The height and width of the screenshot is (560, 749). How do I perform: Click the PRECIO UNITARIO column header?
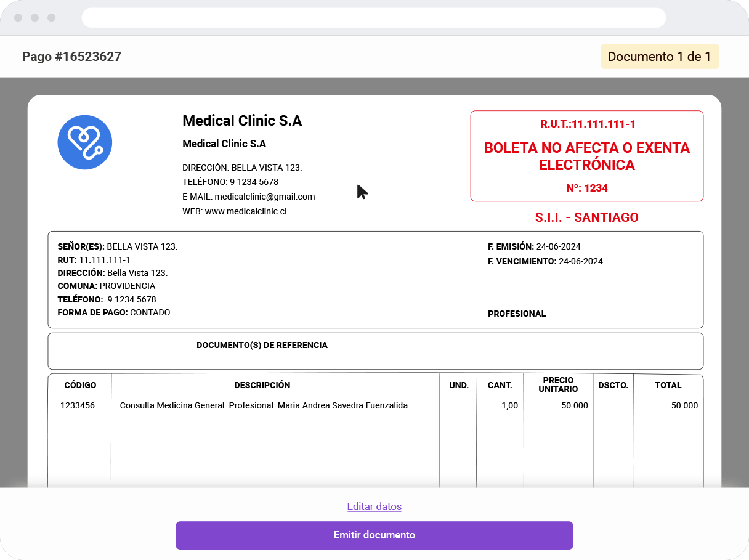558,384
